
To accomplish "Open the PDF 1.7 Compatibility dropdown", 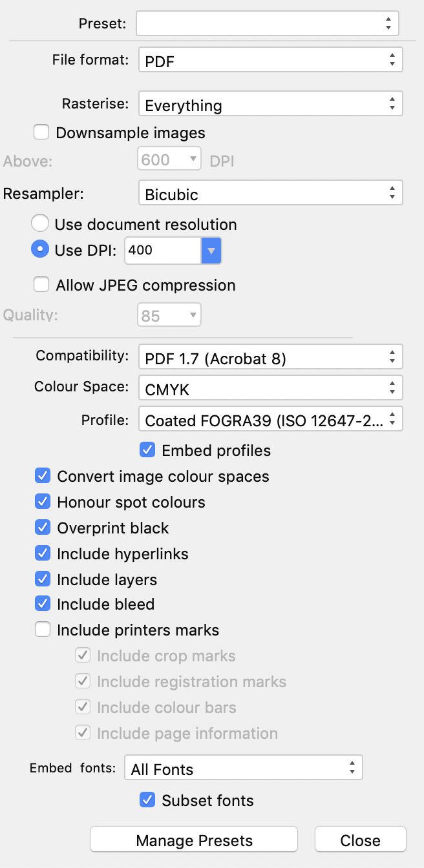I will tap(270, 356).
